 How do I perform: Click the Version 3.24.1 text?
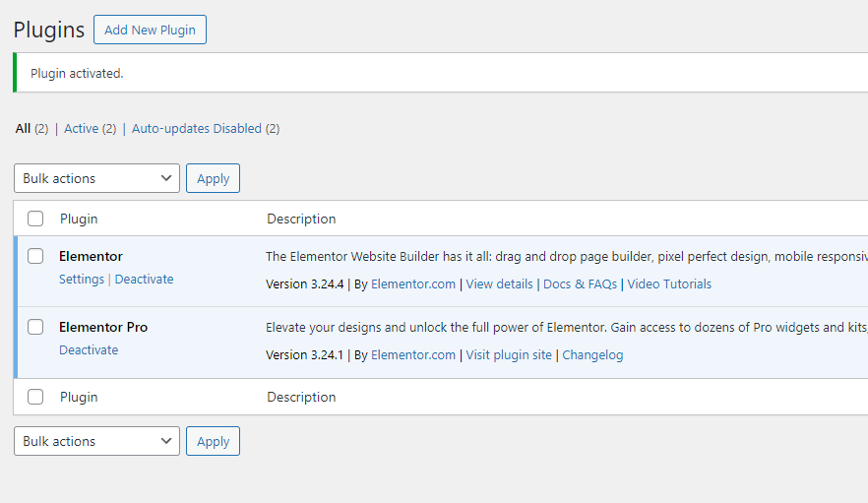point(304,355)
